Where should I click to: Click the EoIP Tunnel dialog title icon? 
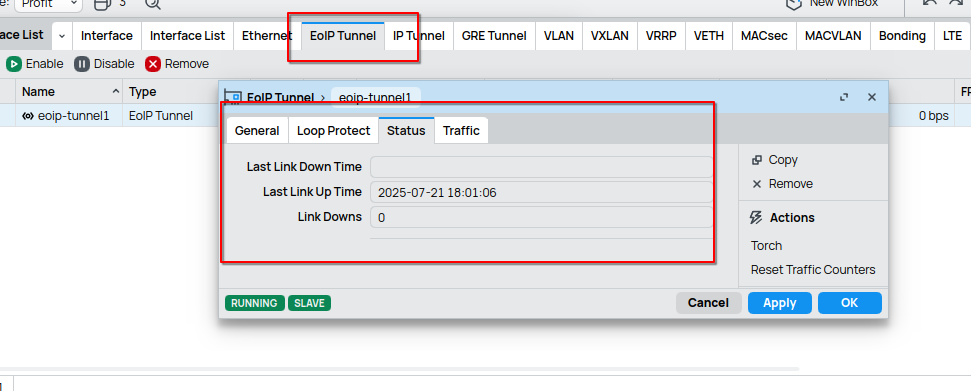coord(232,97)
